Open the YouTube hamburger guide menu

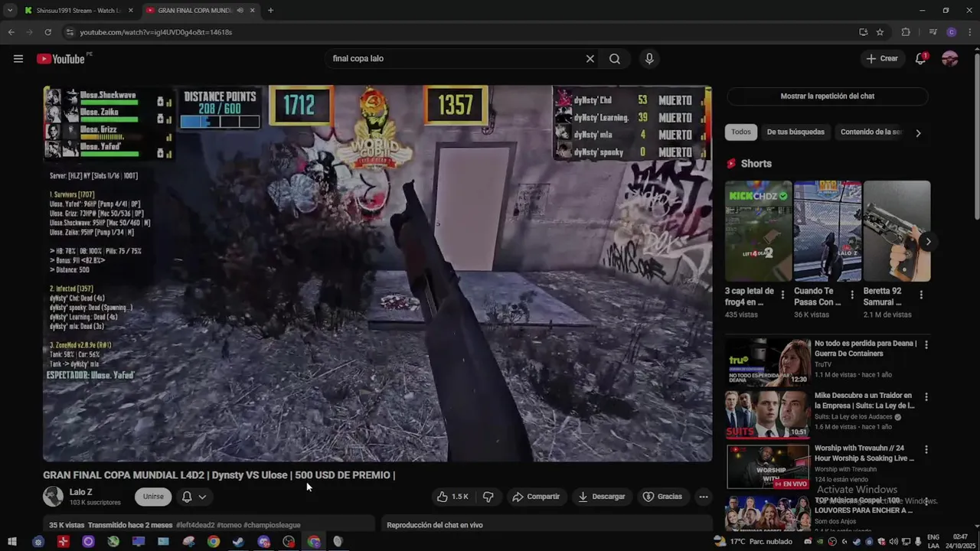pos(18,59)
